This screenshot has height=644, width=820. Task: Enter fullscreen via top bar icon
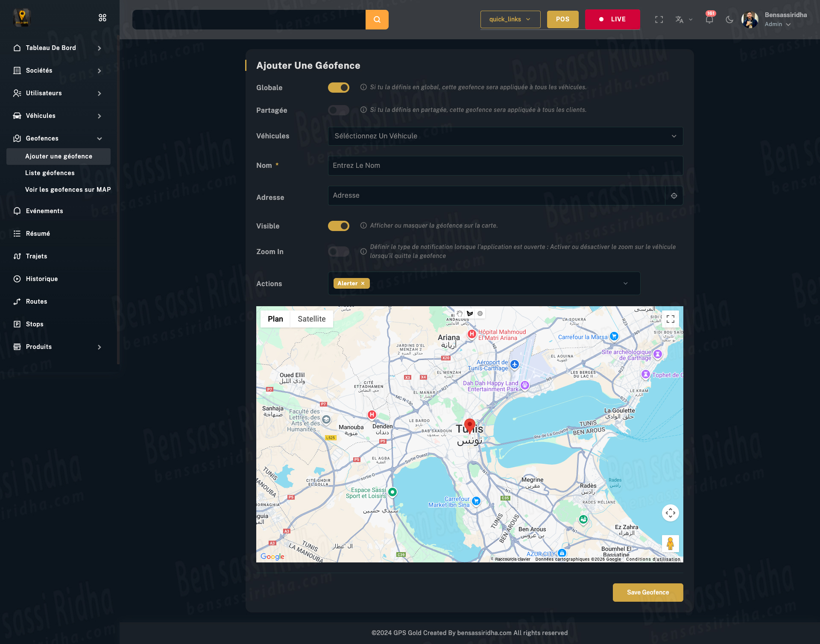[659, 20]
